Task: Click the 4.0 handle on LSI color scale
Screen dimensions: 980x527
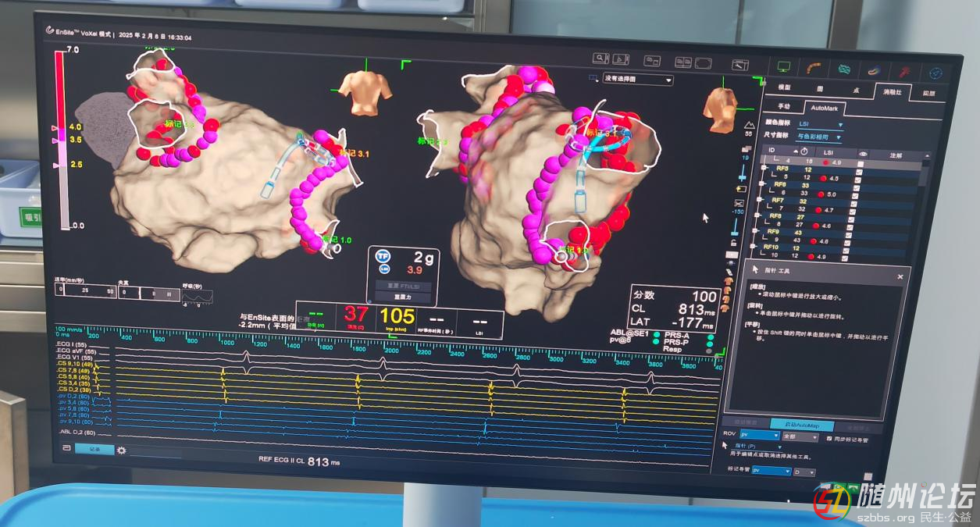Action: [x=56, y=127]
